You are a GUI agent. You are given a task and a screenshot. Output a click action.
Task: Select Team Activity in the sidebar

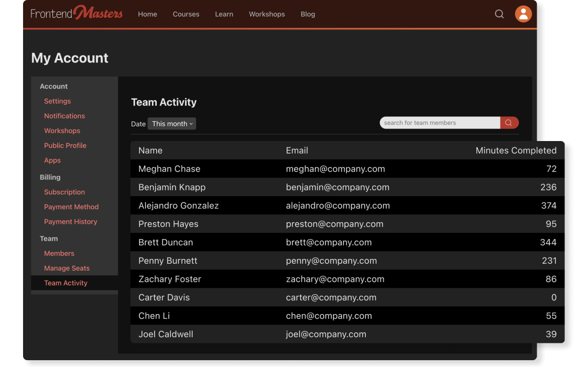pyautogui.click(x=66, y=283)
